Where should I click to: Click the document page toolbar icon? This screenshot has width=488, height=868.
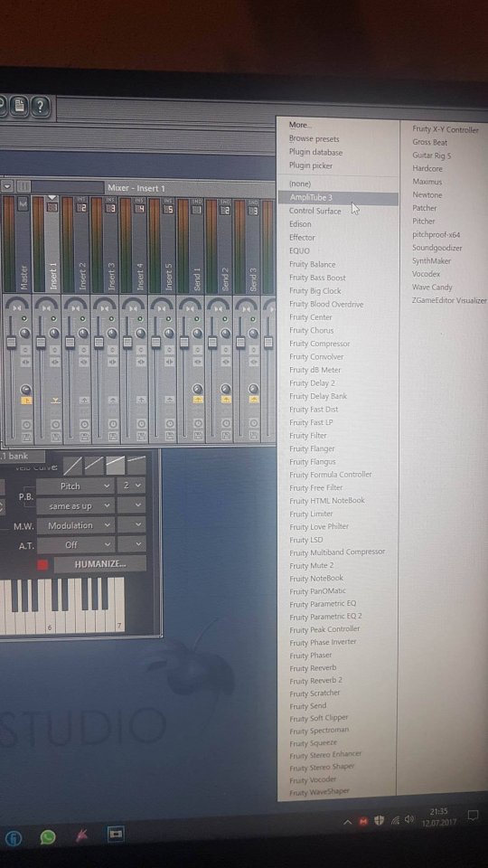19,107
